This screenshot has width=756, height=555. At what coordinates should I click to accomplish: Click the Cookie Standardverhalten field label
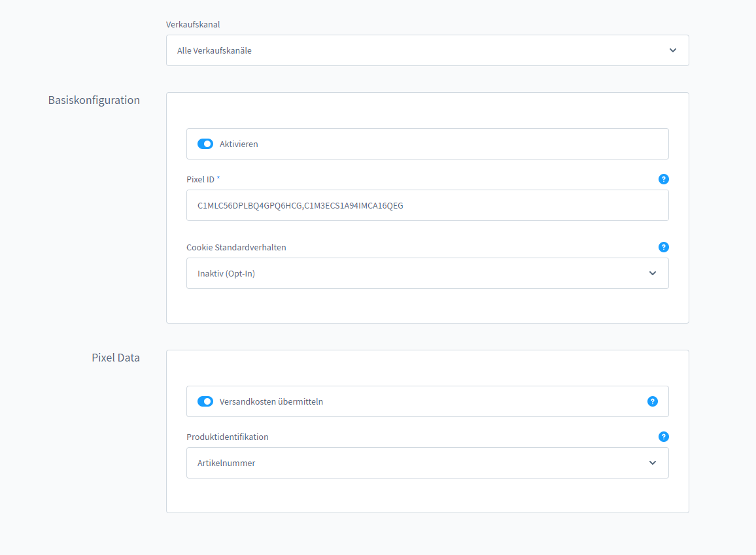(236, 247)
